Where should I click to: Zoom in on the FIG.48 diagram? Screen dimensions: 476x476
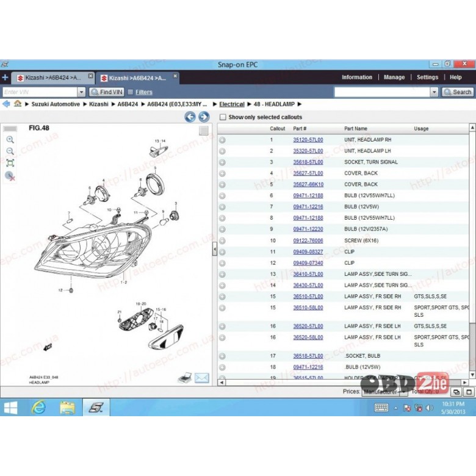pos(10,140)
